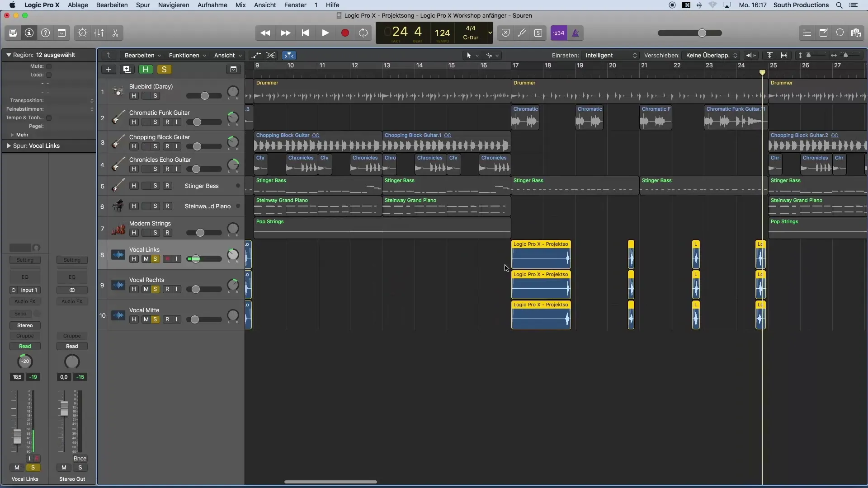Open the Navigieren menu
The height and width of the screenshot is (488, 868).
tap(174, 5)
